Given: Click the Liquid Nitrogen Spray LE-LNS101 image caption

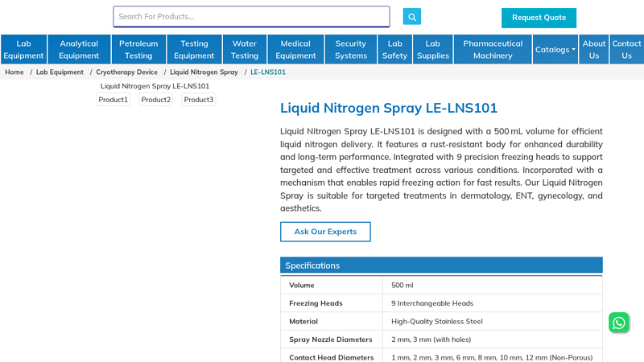Looking at the screenshot, I should (155, 86).
